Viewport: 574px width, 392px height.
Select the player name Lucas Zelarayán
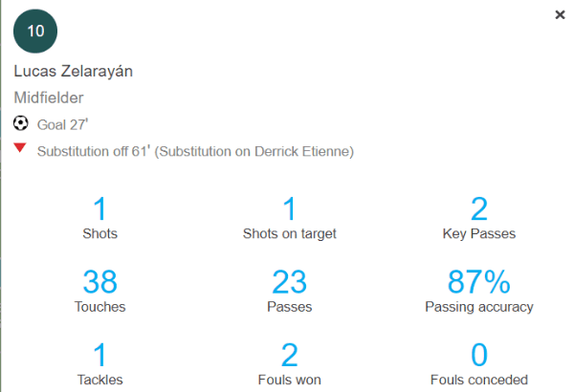click(x=76, y=71)
